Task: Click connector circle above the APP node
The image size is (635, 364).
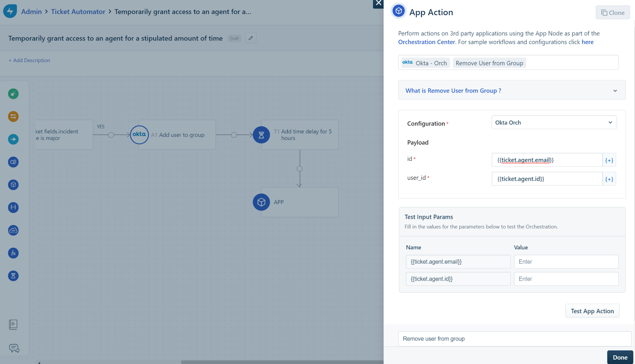Action: [x=300, y=169]
